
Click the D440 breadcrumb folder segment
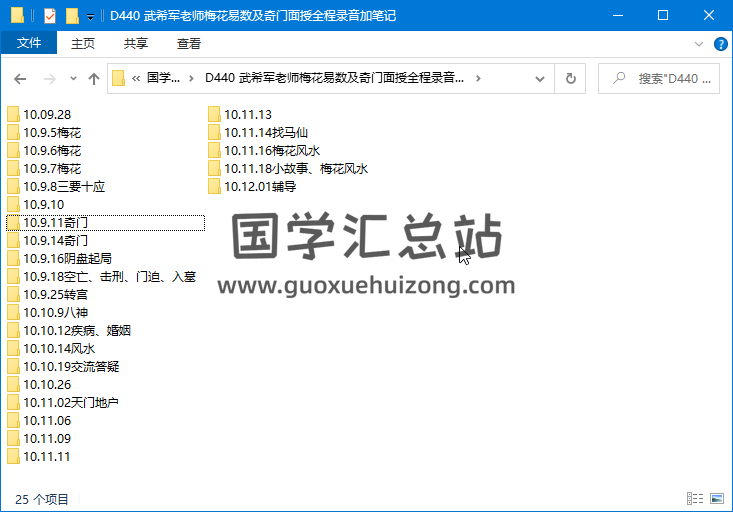coord(335,78)
